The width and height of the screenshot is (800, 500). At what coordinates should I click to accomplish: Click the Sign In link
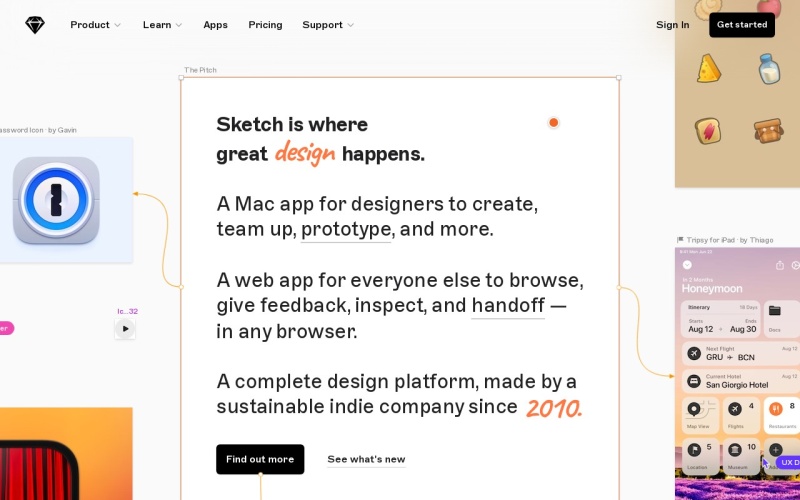point(672,25)
